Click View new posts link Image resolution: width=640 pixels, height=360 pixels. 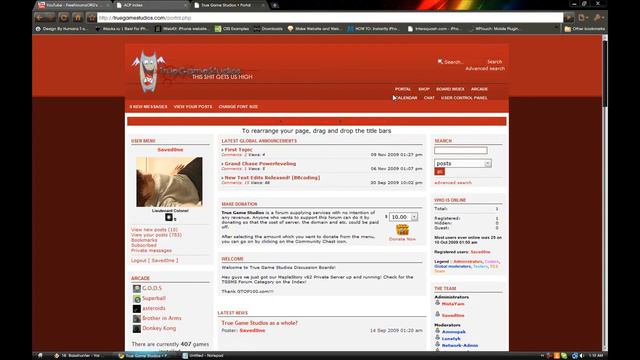tap(154, 230)
